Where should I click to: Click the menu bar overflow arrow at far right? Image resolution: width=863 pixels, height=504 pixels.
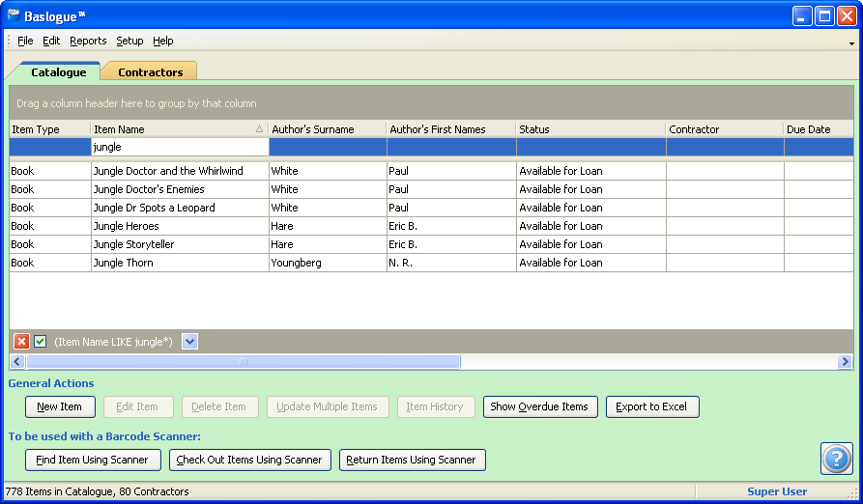[851, 43]
